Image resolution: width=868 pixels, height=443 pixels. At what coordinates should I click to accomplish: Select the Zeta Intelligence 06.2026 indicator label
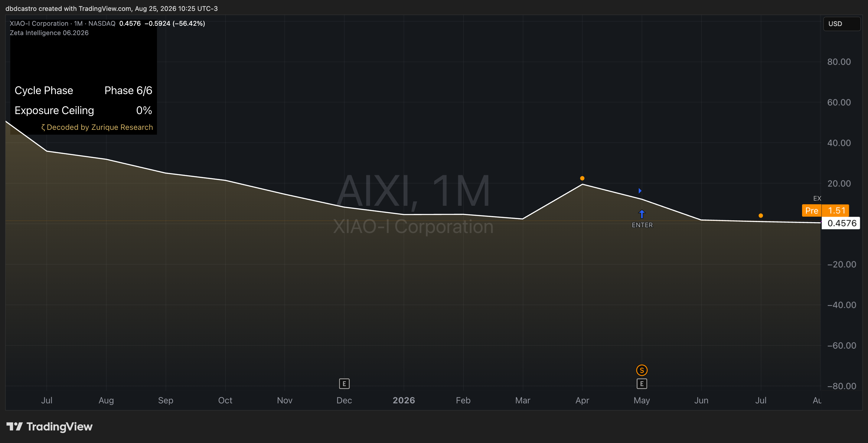(x=49, y=33)
